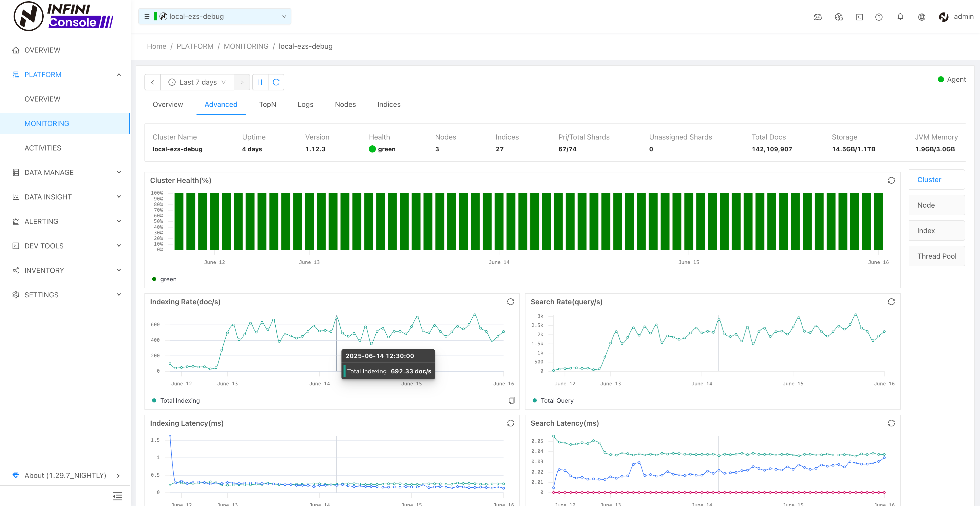This screenshot has height=506, width=980.
Task: Refresh the Indexing Latency chart
Action: (x=510, y=423)
